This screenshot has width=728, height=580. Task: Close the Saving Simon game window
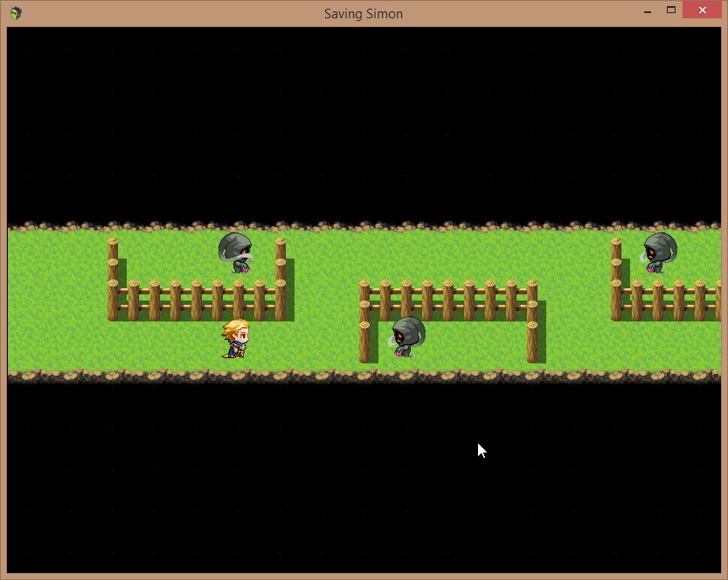tap(702, 10)
